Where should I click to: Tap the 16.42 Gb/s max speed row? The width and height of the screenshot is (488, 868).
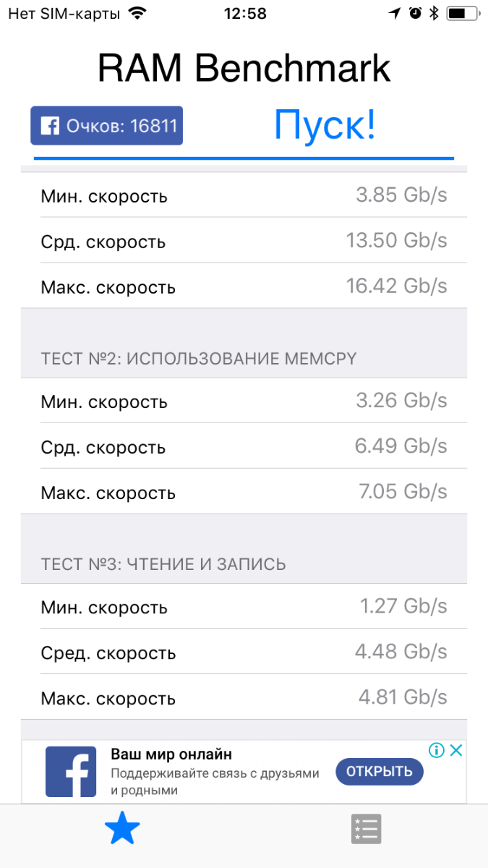(x=244, y=286)
